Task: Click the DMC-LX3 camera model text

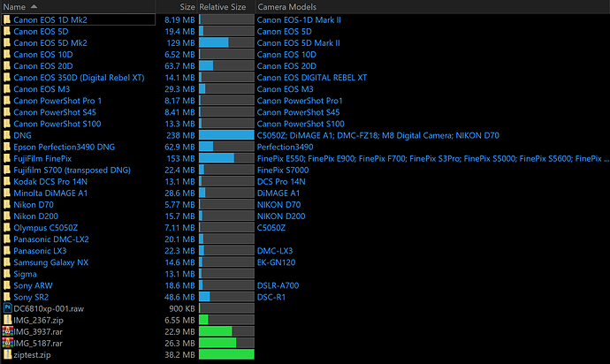Action: [x=275, y=251]
